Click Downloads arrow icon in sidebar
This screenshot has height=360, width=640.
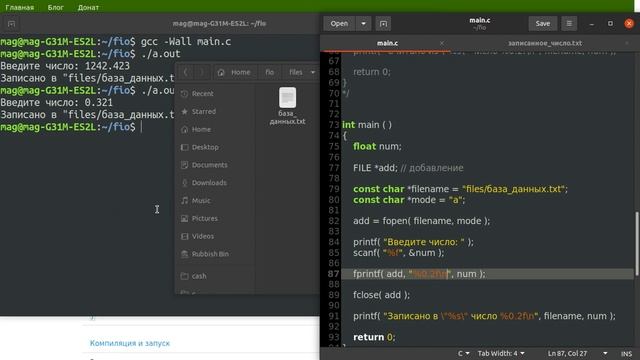click(x=184, y=183)
